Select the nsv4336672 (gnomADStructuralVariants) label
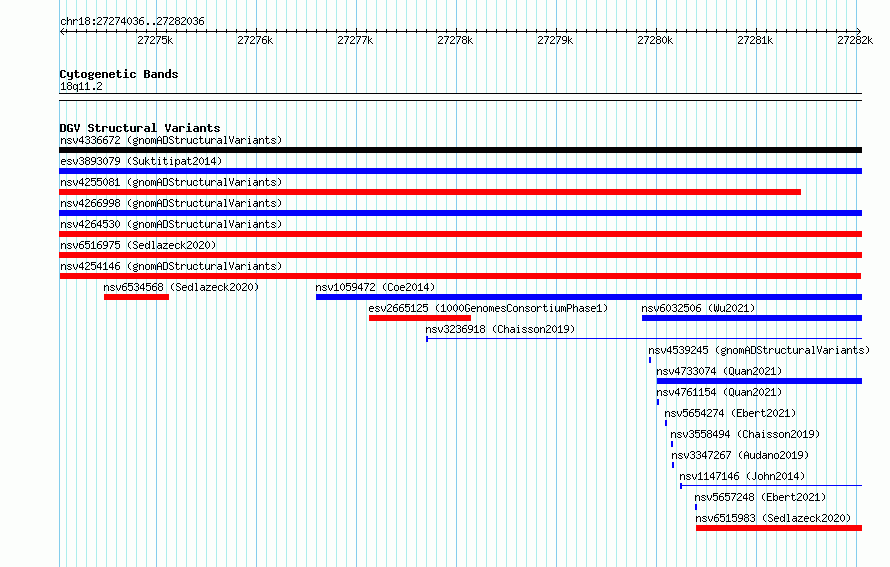This screenshot has width=890, height=567. pos(171,140)
